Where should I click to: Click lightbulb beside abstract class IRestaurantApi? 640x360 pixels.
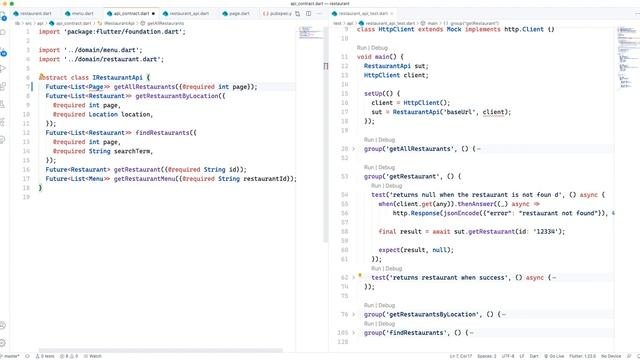[x=41, y=76]
